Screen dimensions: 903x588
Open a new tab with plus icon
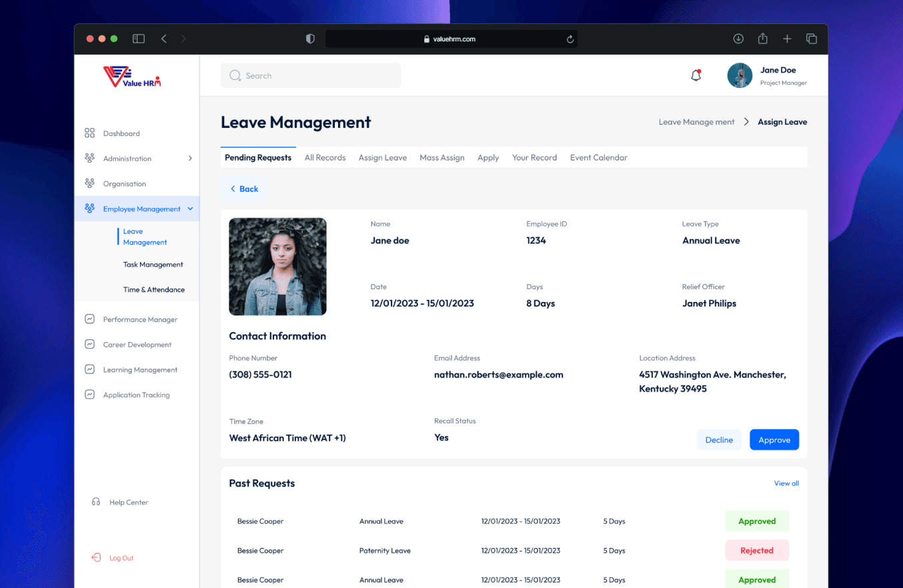787,39
